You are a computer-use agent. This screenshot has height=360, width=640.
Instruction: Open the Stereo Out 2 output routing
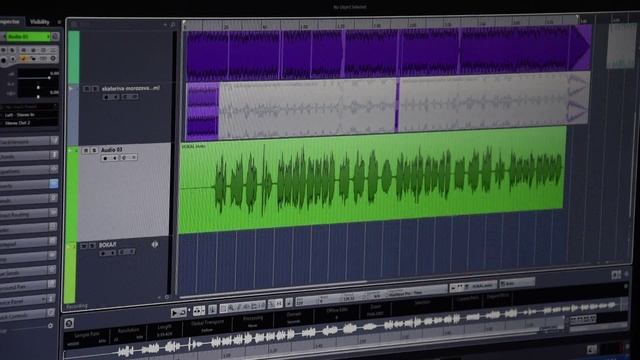[x=29, y=123]
